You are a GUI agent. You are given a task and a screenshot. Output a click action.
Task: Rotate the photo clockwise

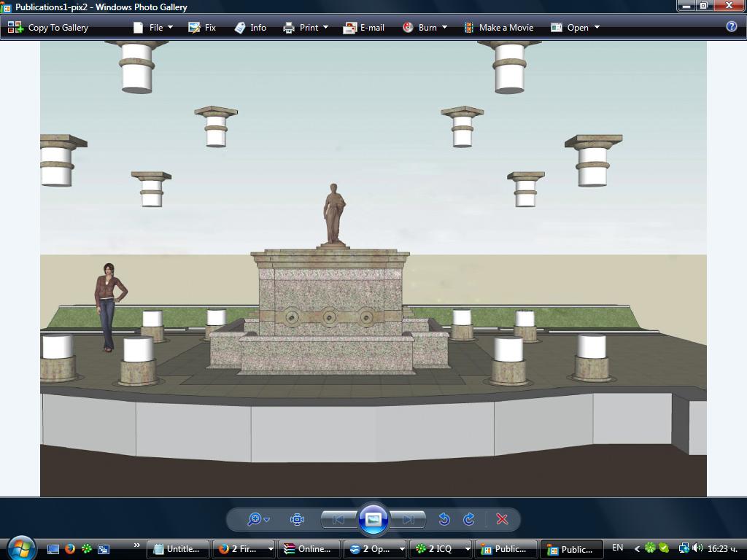[x=469, y=519]
